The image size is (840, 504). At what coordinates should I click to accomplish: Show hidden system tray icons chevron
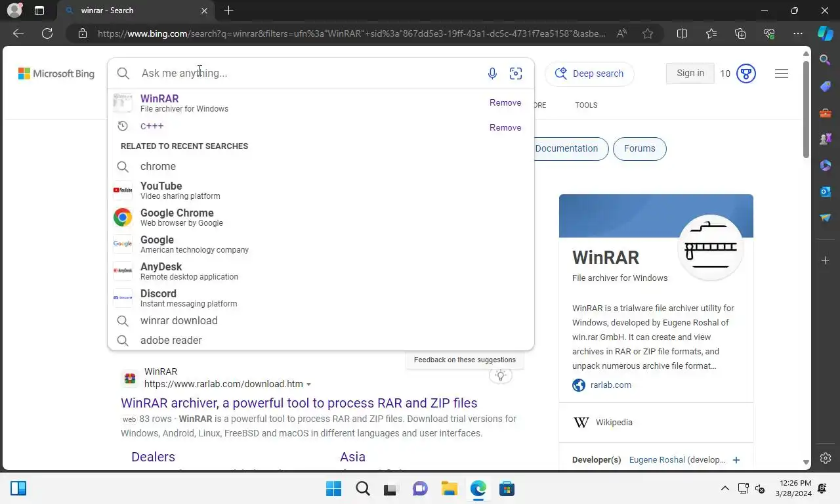coord(725,489)
